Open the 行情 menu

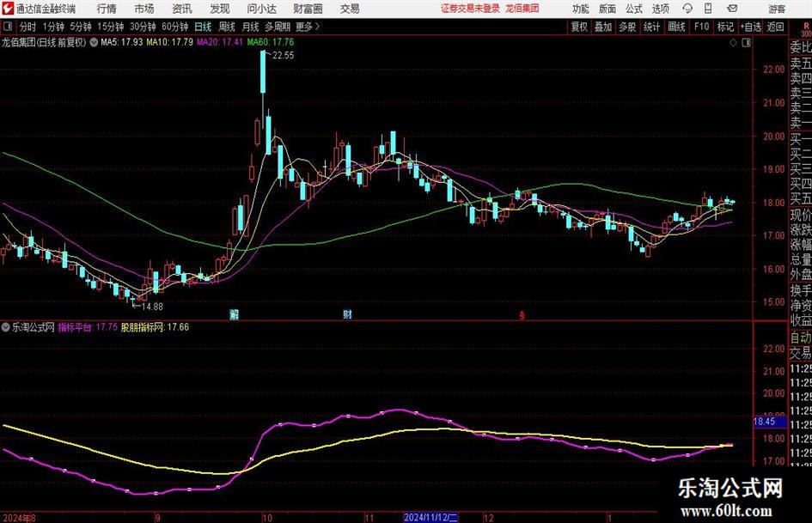(x=107, y=9)
